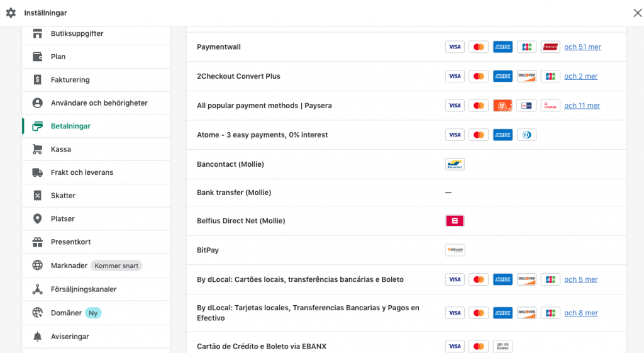
Task: Click the Inställningar header title
Action: (45, 13)
